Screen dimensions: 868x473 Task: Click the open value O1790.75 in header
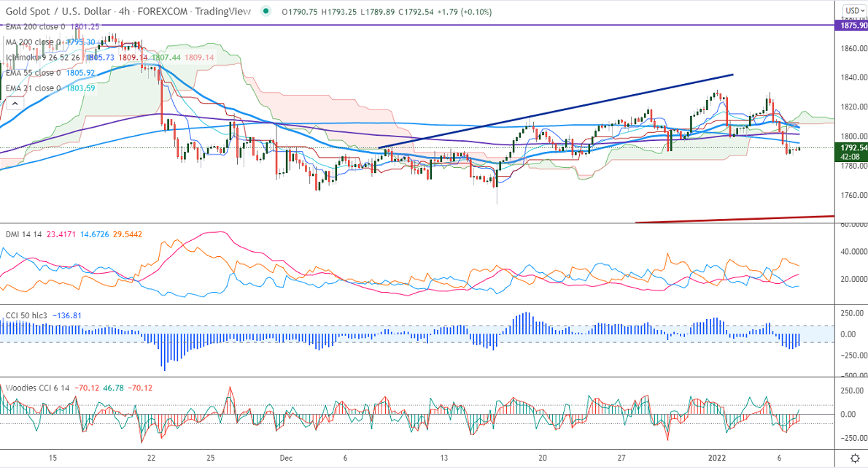[x=300, y=12]
